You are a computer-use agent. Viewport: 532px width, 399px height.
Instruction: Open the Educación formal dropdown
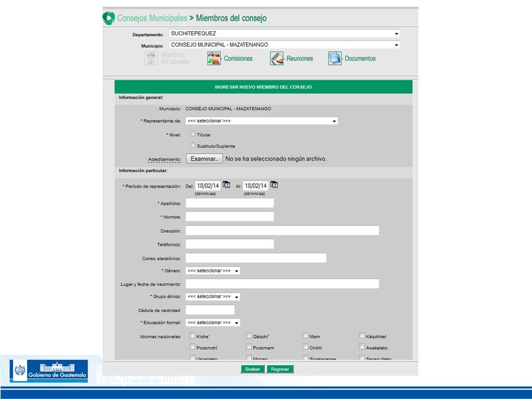pos(213,323)
